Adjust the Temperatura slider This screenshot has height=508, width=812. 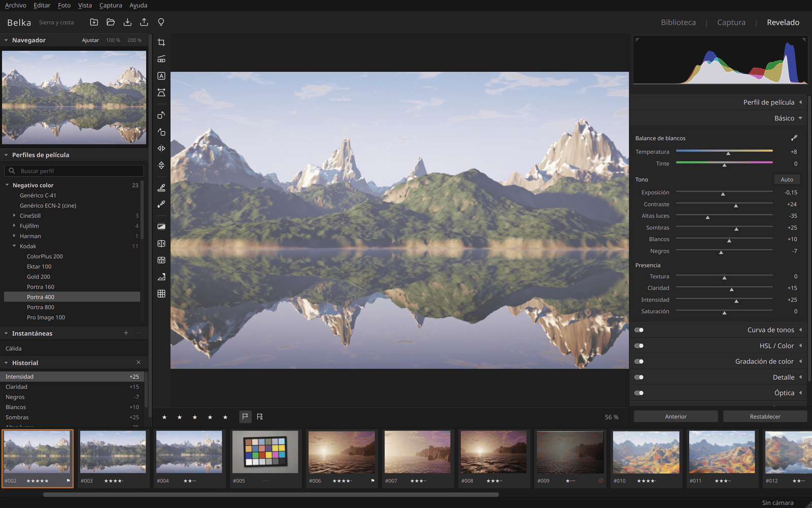pyautogui.click(x=724, y=151)
